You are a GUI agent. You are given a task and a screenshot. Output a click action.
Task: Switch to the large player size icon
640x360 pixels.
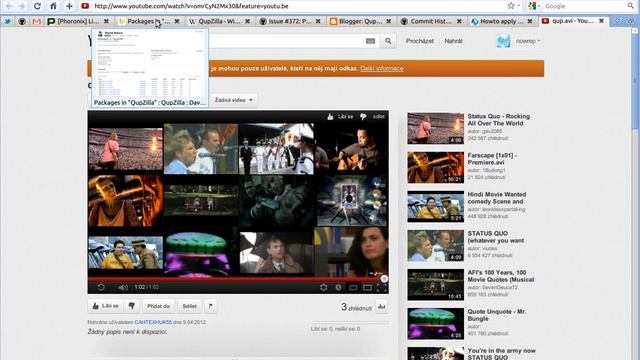(x=367, y=287)
